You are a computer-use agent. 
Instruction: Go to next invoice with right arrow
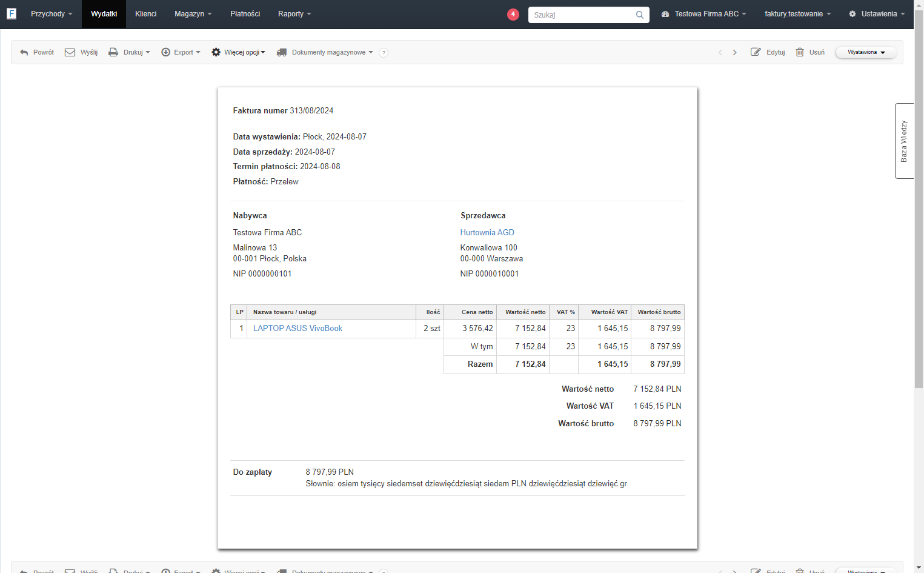click(x=735, y=53)
